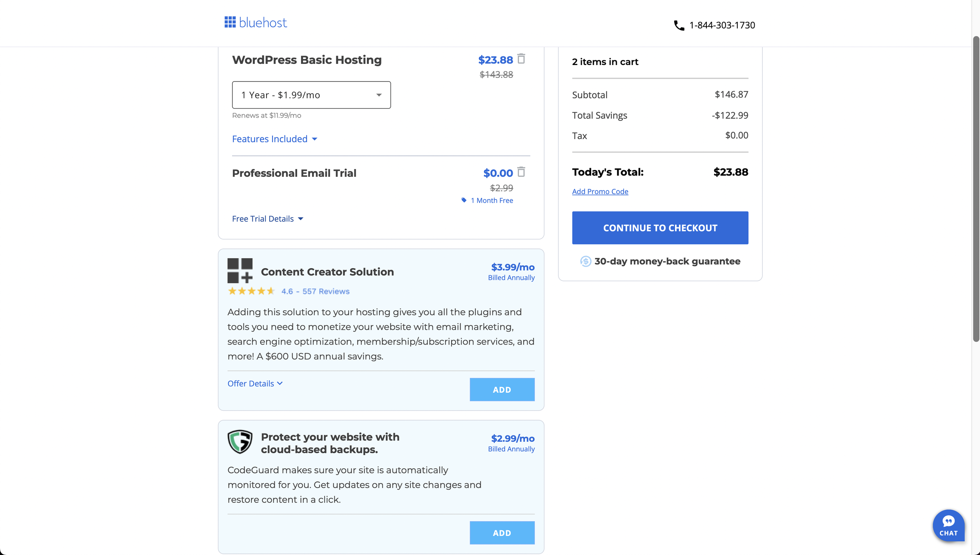Screen dimensions: 980x555
Task: Add Content Creator Solution to cart
Action: tap(502, 390)
